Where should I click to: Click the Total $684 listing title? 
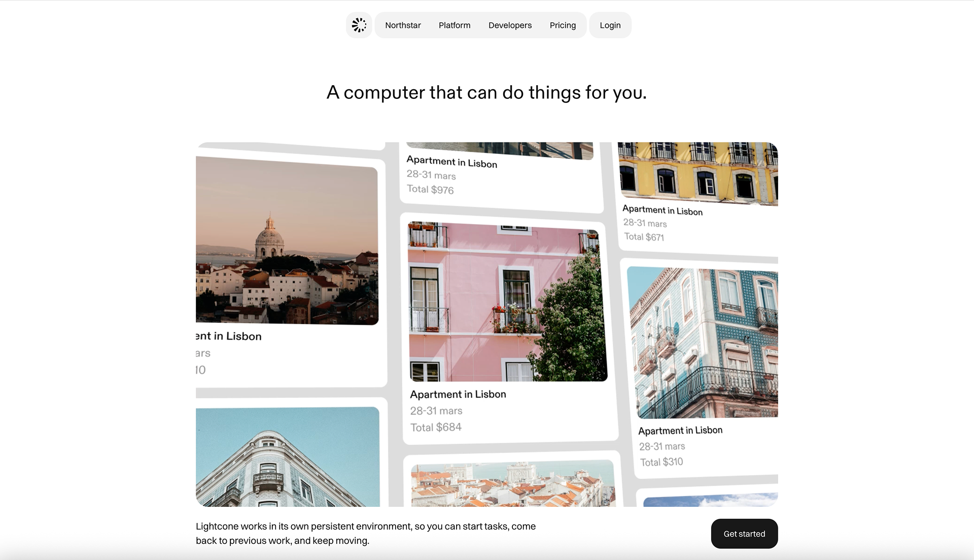click(458, 394)
